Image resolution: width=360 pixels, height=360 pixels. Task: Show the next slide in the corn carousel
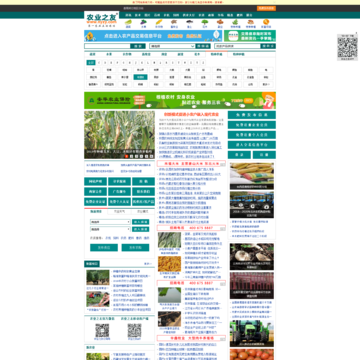point(151,135)
